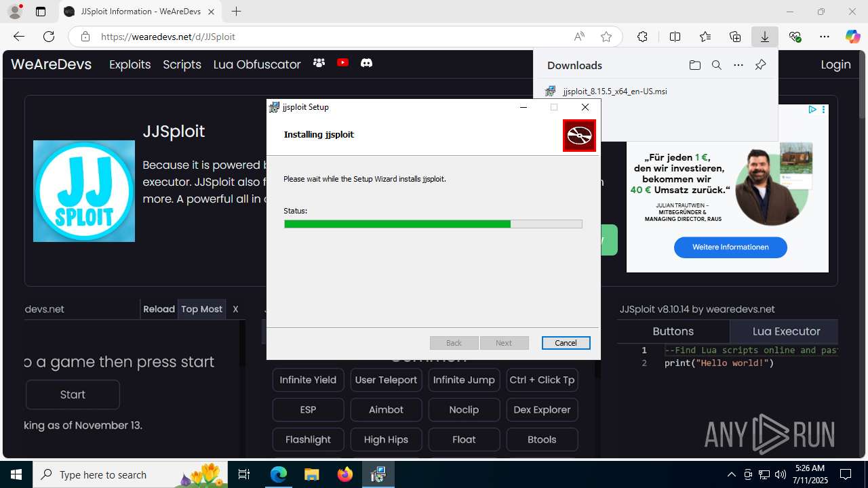
Task: Open File Explorer from the taskbar
Action: [x=311, y=474]
